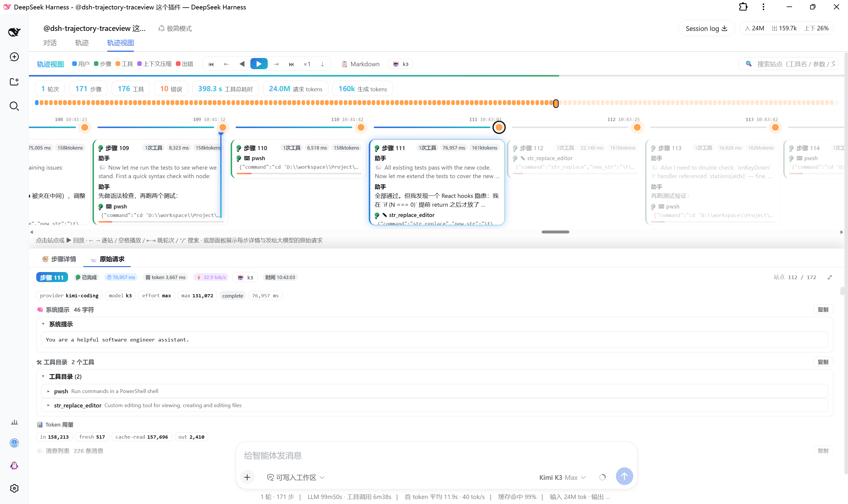This screenshot has height=504, width=848.
Task: Open the 步骤 112 card
Action: click(x=575, y=159)
